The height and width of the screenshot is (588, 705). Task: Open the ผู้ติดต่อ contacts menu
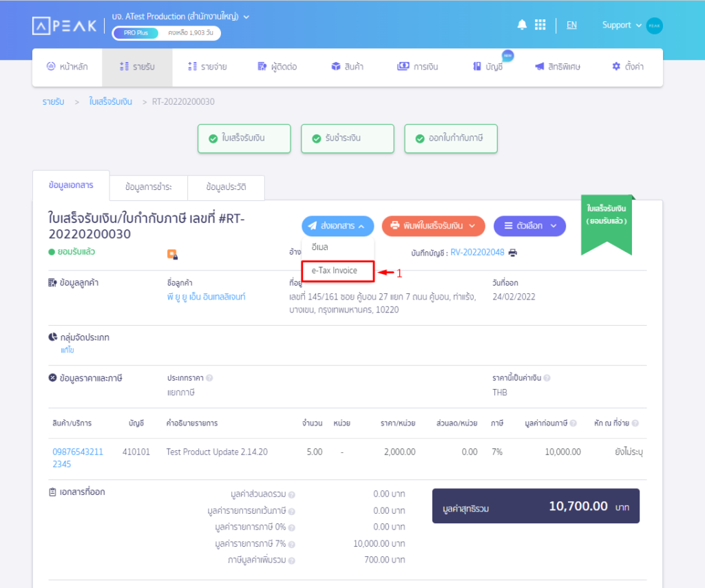277,67
